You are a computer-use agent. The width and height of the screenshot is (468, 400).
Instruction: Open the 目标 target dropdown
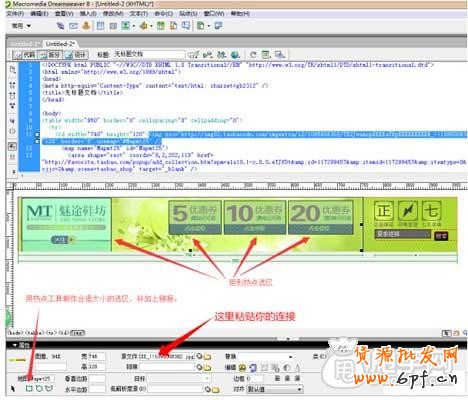207,378
